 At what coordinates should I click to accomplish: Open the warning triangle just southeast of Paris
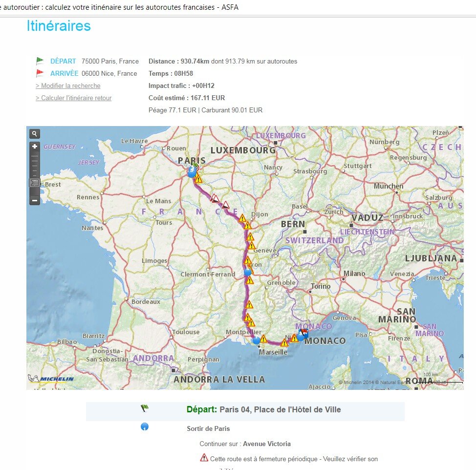pyautogui.click(x=198, y=179)
